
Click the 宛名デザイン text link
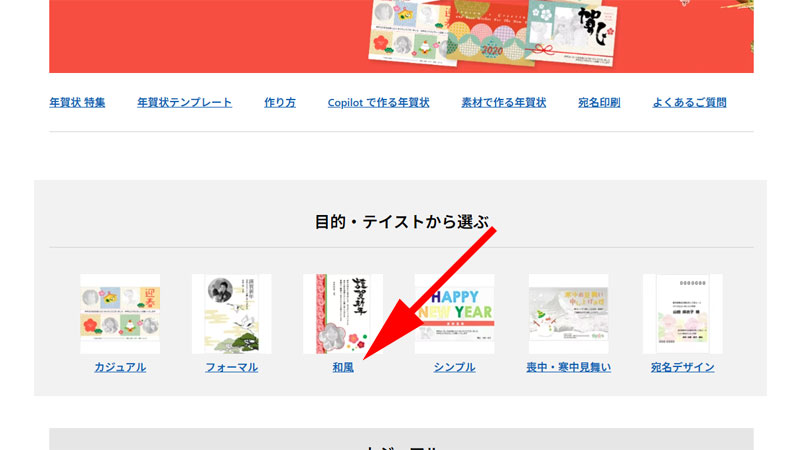coord(683,367)
